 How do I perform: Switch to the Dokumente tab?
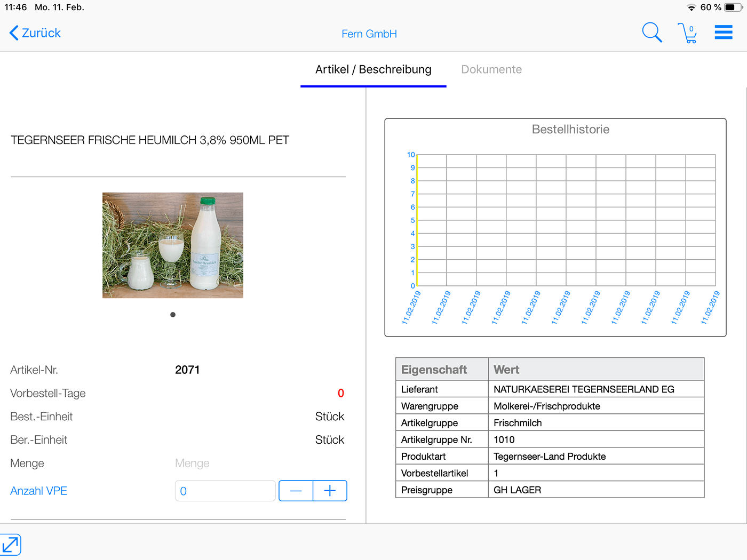click(x=491, y=69)
